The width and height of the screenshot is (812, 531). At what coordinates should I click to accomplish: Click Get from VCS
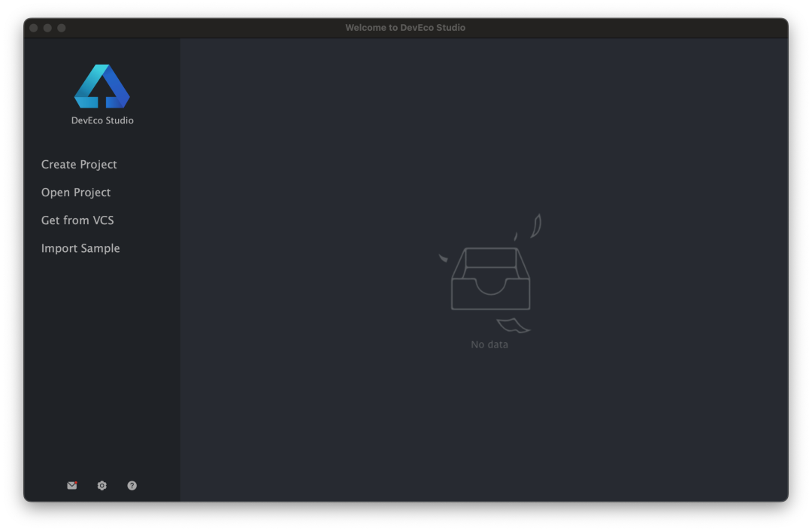coord(77,220)
